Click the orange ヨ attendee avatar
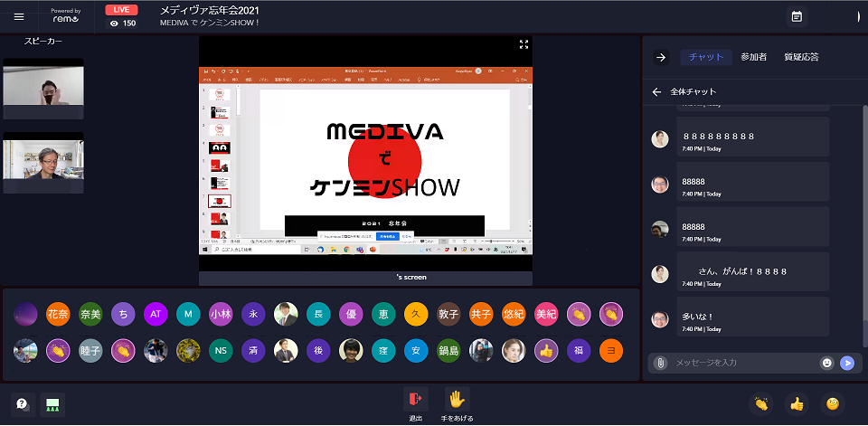 pyautogui.click(x=611, y=351)
